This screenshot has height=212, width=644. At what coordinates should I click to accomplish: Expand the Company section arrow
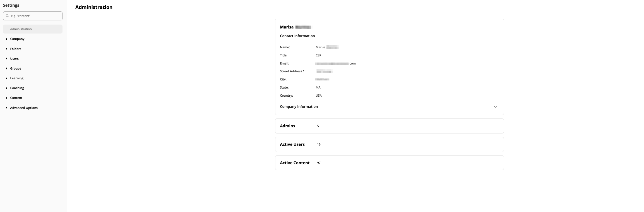coord(6,39)
